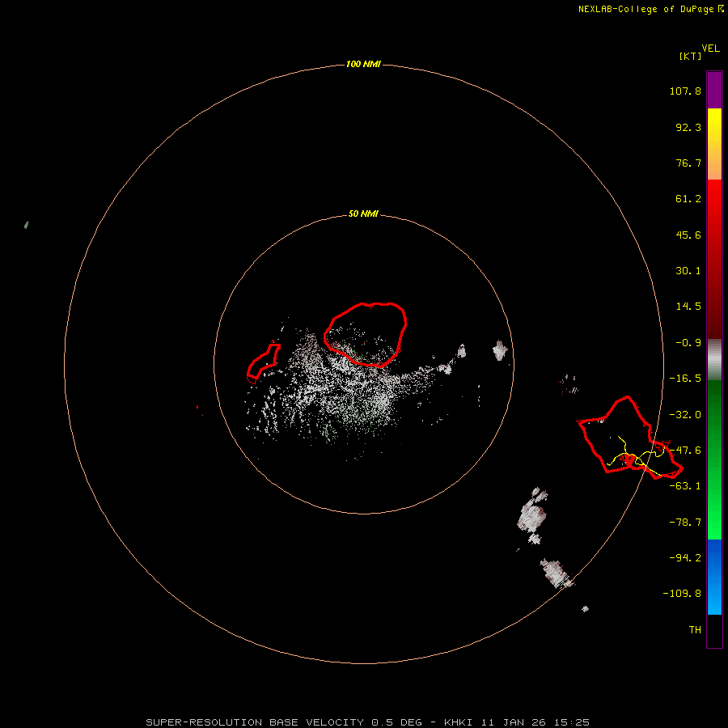Click the NEXLAB-College of DuPage credit text
Viewport: 728px width, 728px height.
coord(651,9)
